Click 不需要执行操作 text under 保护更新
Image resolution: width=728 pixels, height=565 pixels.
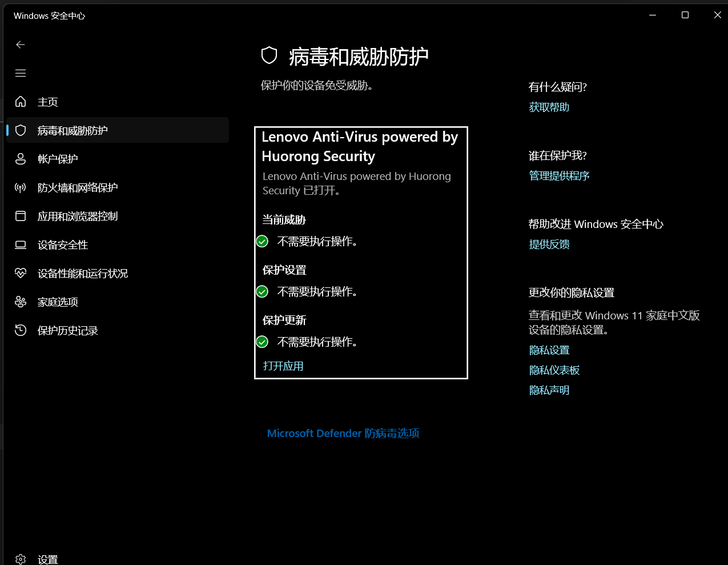point(317,342)
